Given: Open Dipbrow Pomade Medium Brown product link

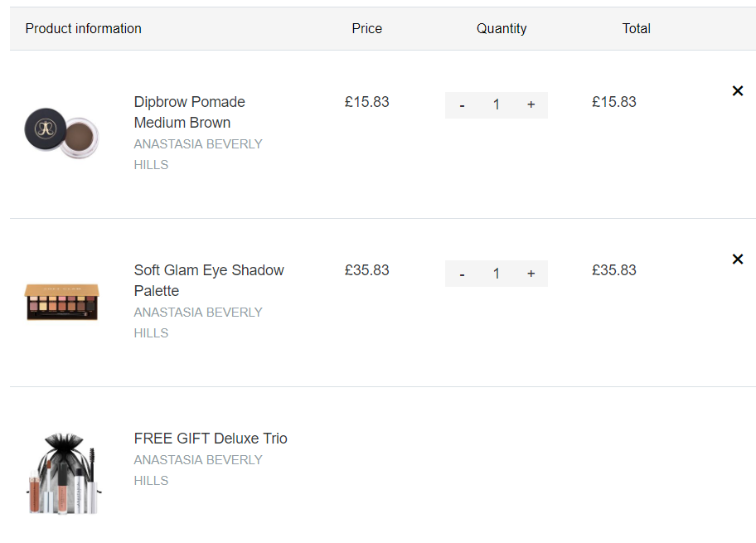Looking at the screenshot, I should tap(190, 112).
